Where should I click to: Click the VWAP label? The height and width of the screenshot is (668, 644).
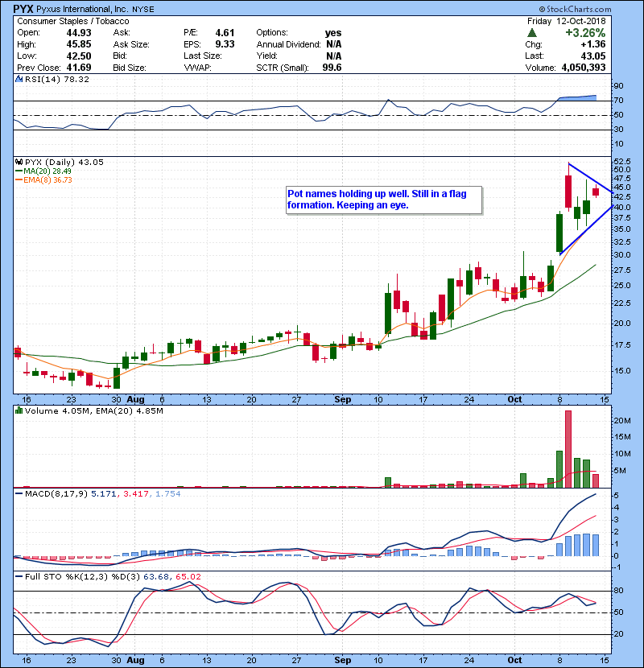click(x=197, y=68)
